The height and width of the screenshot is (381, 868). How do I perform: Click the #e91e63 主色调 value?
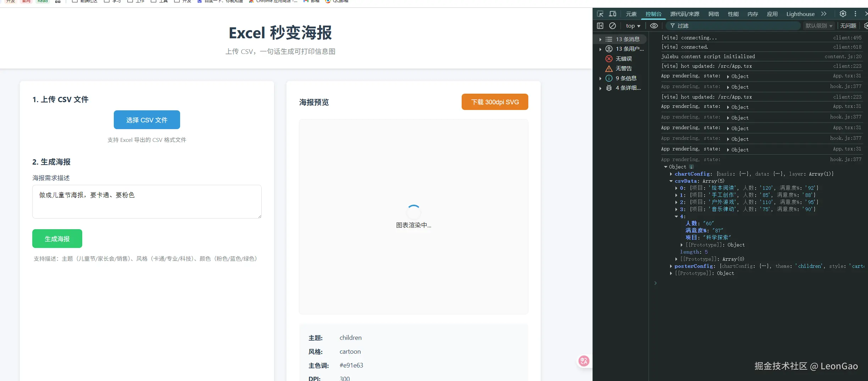coord(351,365)
